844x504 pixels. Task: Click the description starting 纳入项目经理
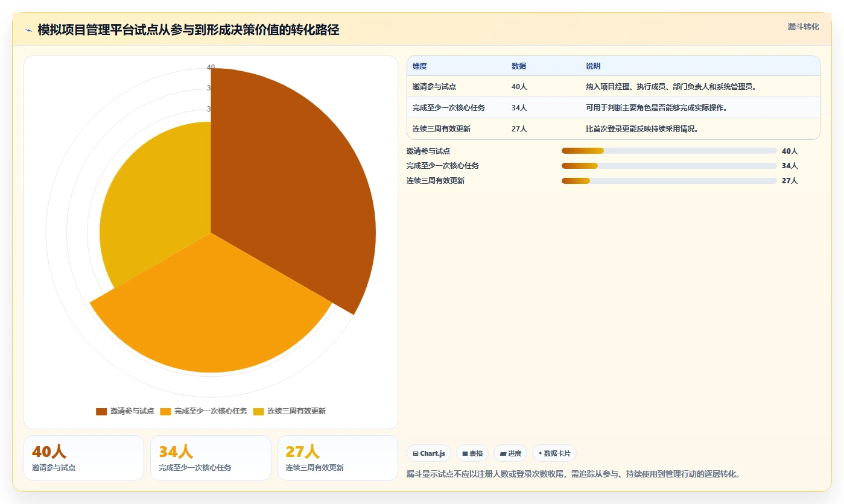[x=671, y=87]
